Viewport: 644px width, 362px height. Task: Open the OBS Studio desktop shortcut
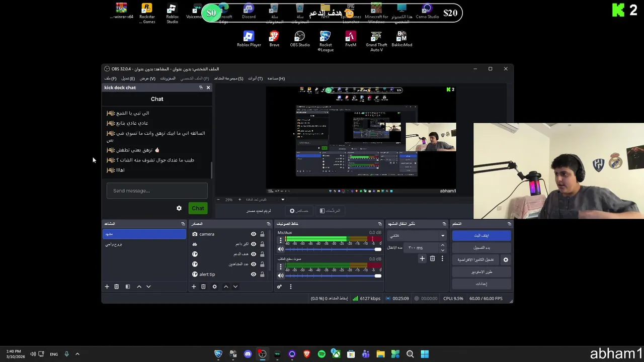(300, 39)
